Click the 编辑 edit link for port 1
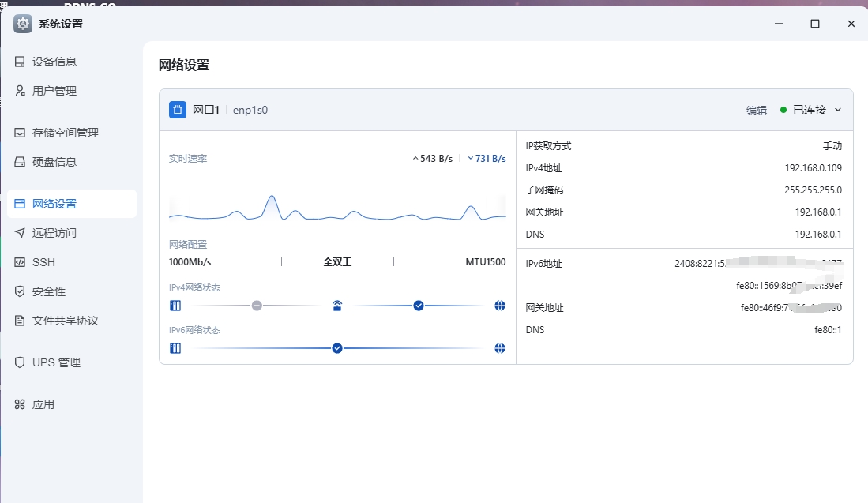This screenshot has width=868, height=503. click(756, 110)
